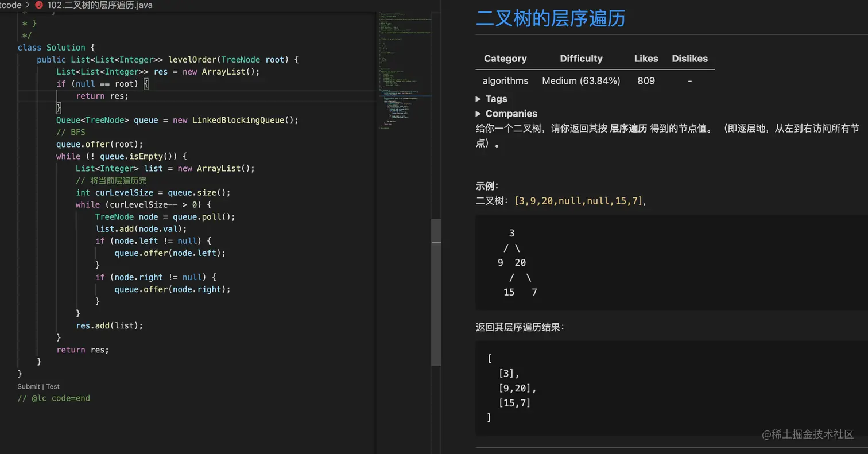Image resolution: width=868 pixels, height=454 pixels.
Task: Click the "返回其层序遍历结果:" text
Action: [x=520, y=327]
